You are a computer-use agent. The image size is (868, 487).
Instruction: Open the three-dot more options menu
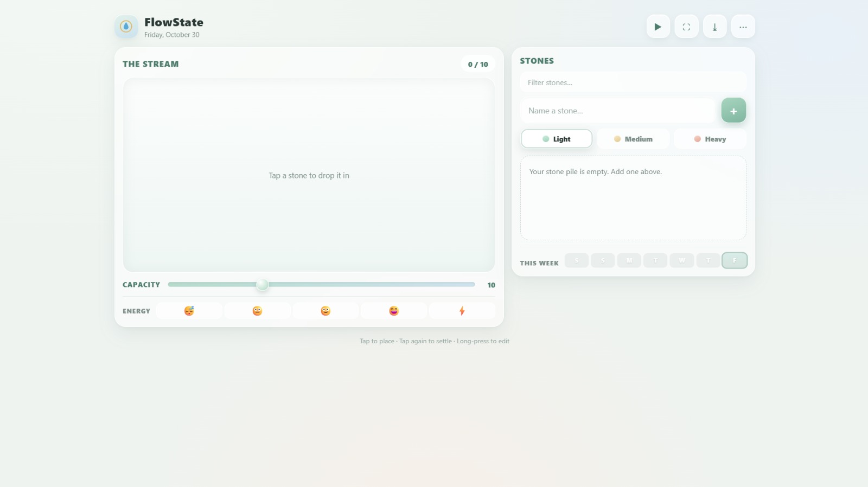point(743,27)
